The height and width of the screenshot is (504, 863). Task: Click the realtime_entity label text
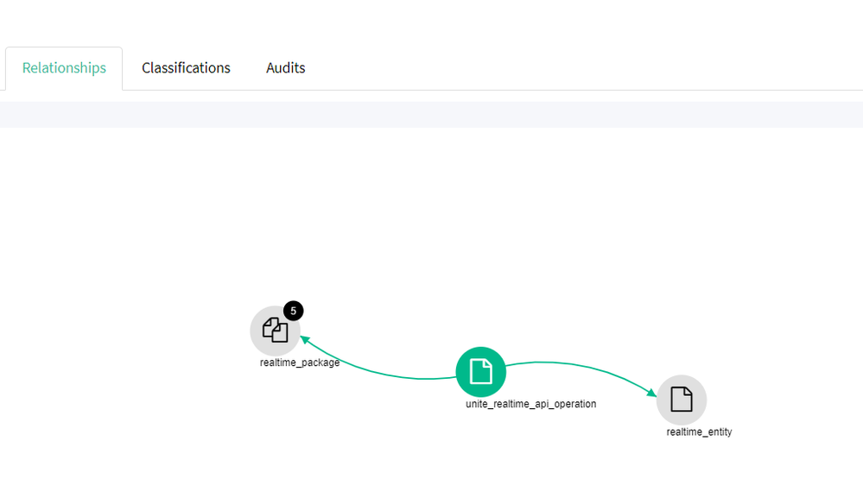[x=699, y=432]
